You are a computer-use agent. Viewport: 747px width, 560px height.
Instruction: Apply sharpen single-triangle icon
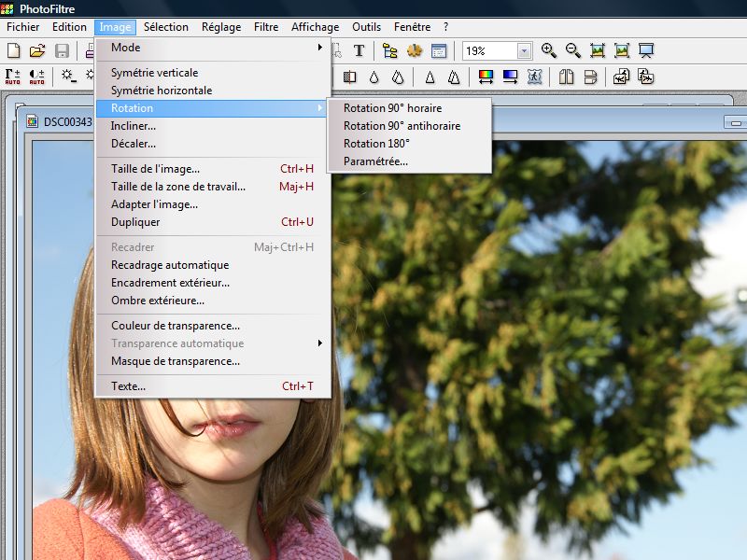pyautogui.click(x=430, y=77)
